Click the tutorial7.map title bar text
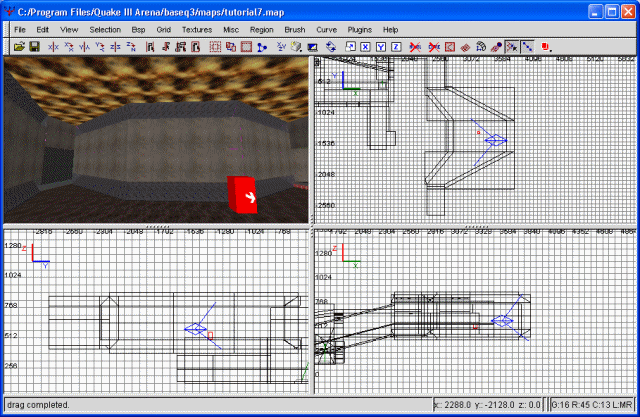The image size is (640, 417). click(151, 12)
